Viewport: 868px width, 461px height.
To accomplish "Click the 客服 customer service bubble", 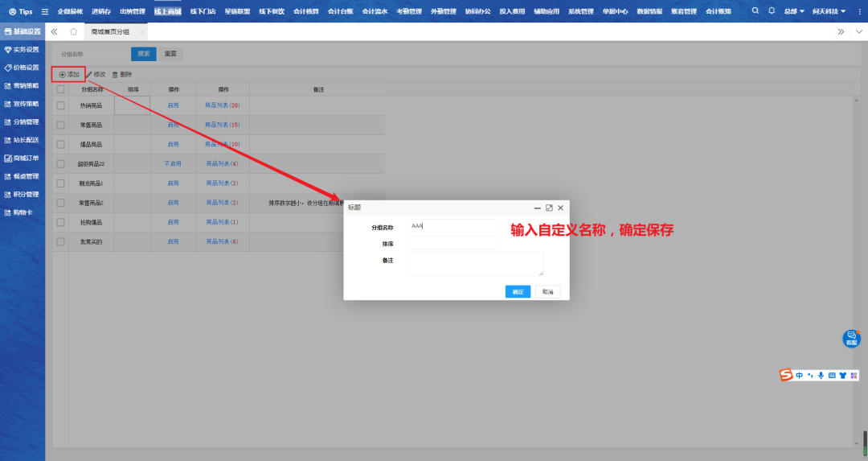I will (x=851, y=338).
